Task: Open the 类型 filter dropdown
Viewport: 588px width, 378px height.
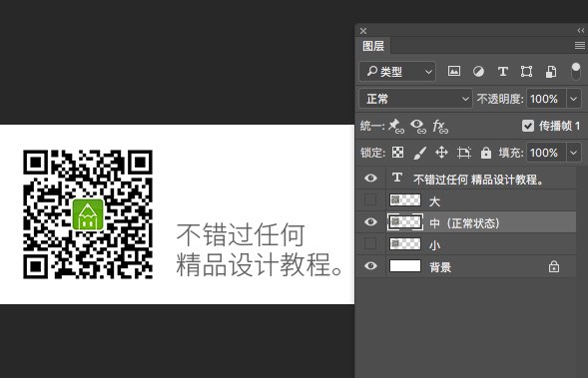Action: pyautogui.click(x=397, y=71)
